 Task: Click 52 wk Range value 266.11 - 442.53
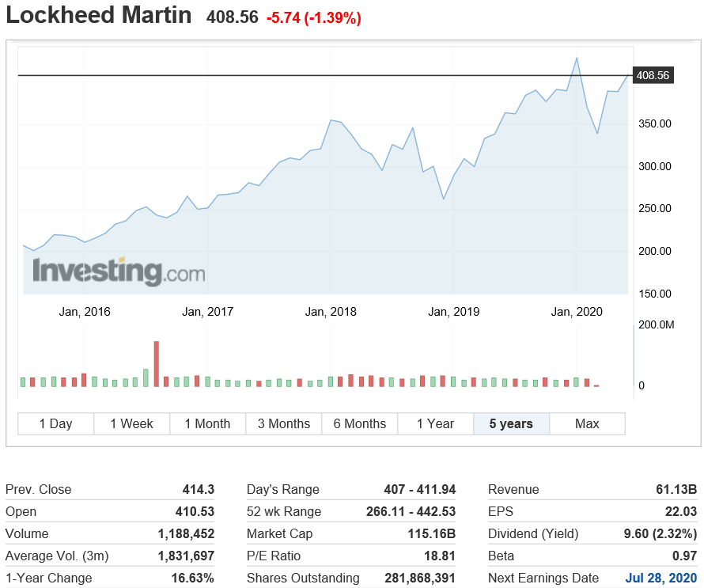pos(411,511)
